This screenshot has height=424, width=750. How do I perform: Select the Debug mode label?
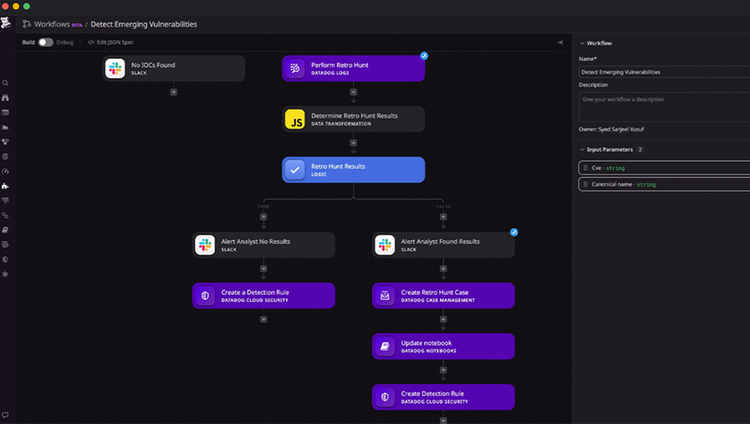click(65, 42)
